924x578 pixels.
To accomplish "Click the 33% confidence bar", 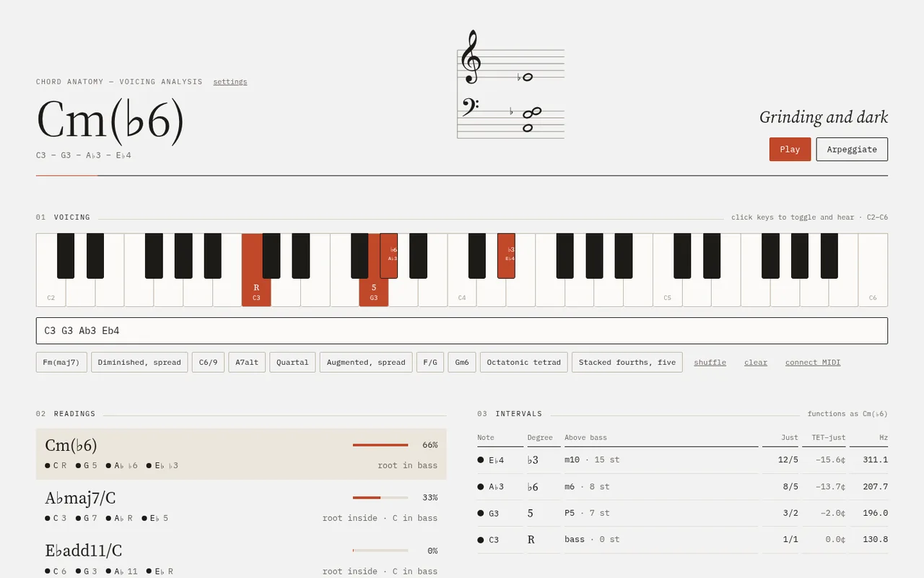I will pyautogui.click(x=380, y=498).
